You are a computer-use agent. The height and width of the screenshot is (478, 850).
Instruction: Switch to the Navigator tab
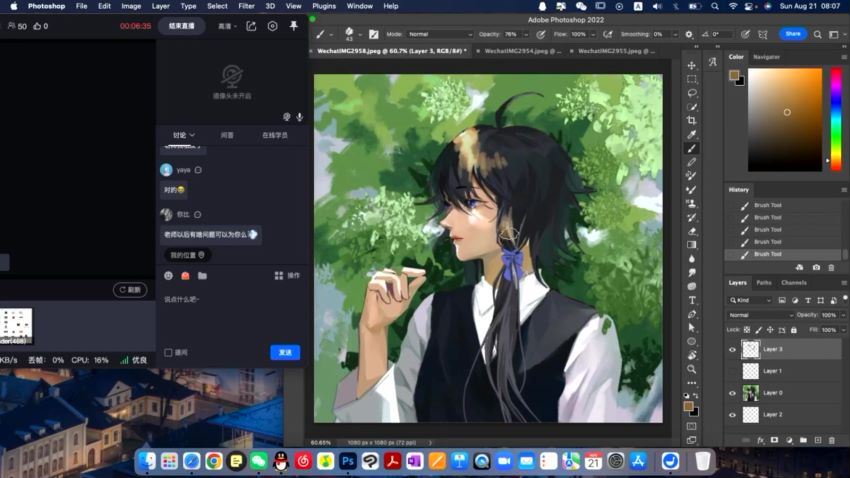pos(766,57)
